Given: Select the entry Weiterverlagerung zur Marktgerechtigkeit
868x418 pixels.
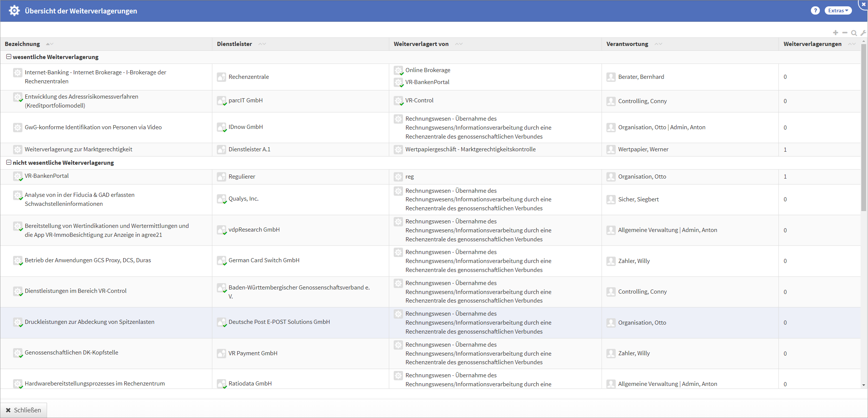Looking at the screenshot, I should point(78,149).
